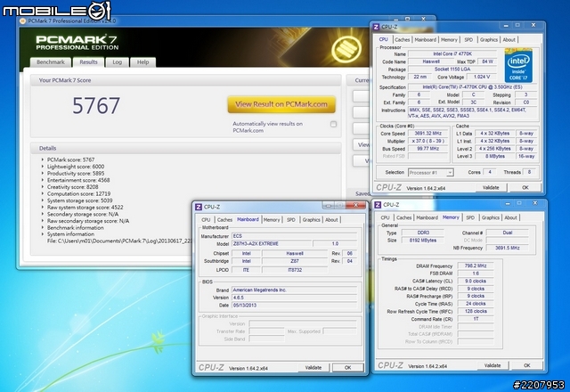Click OK in Memory CPU-Z window
The height and width of the screenshot is (392, 570).
click(526, 365)
